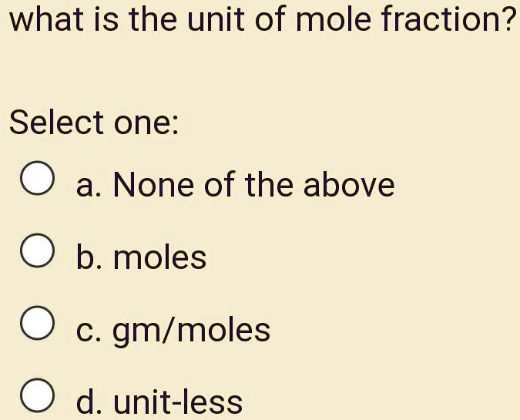The width and height of the screenshot is (520, 420).
Task: Click the 'moles' answer label in option b
Action: [160, 257]
